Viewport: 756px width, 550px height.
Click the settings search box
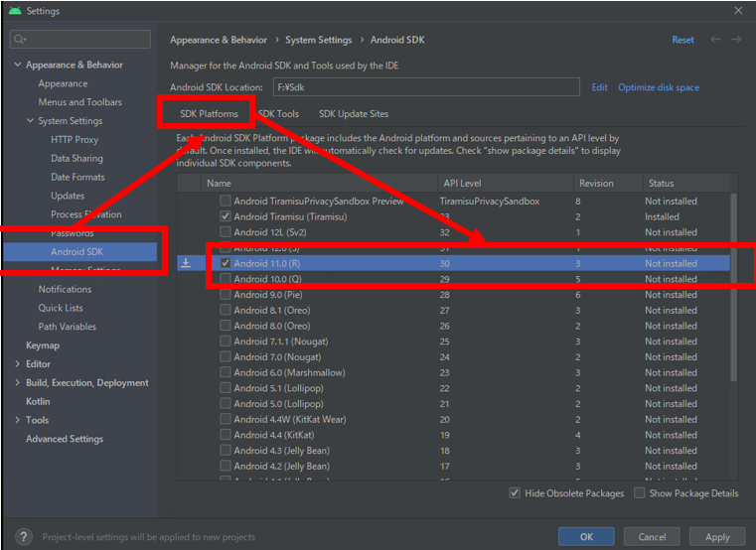[80, 39]
